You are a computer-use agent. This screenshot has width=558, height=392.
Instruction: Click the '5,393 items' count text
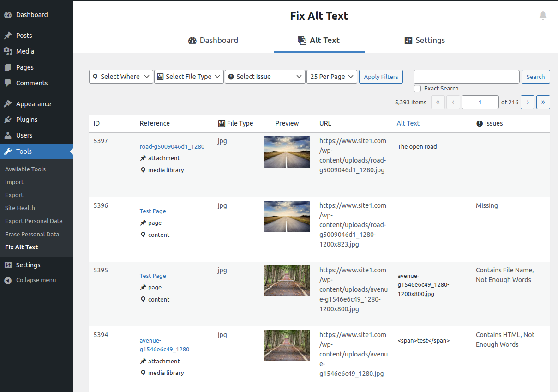411,102
